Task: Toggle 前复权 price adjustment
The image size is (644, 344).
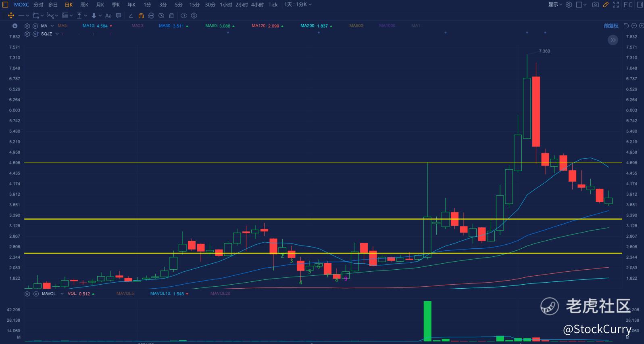Action: click(611, 26)
